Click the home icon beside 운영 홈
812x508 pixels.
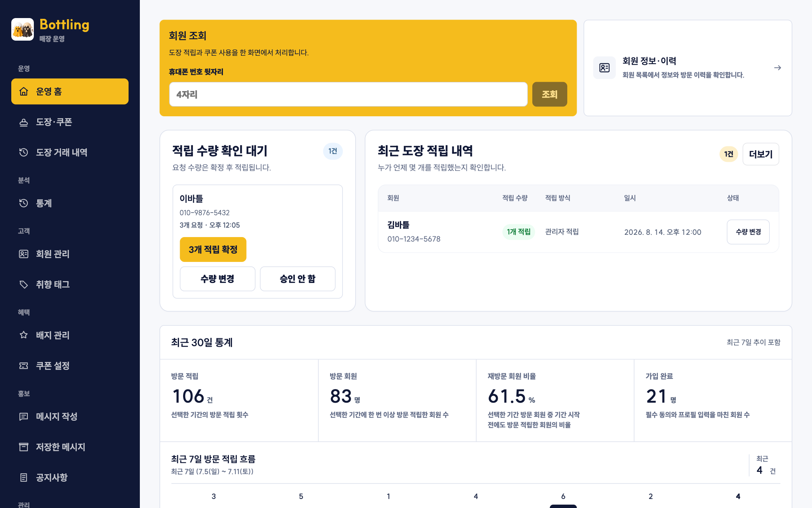[24, 91]
